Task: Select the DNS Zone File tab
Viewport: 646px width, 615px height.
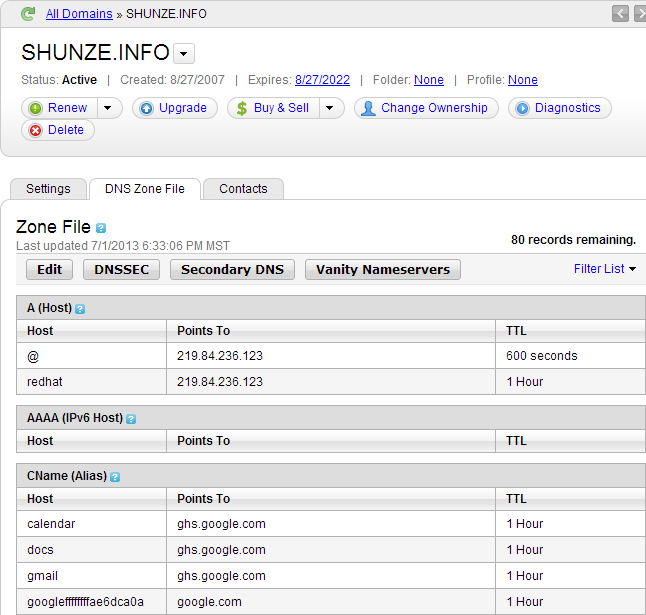Action: click(x=145, y=189)
